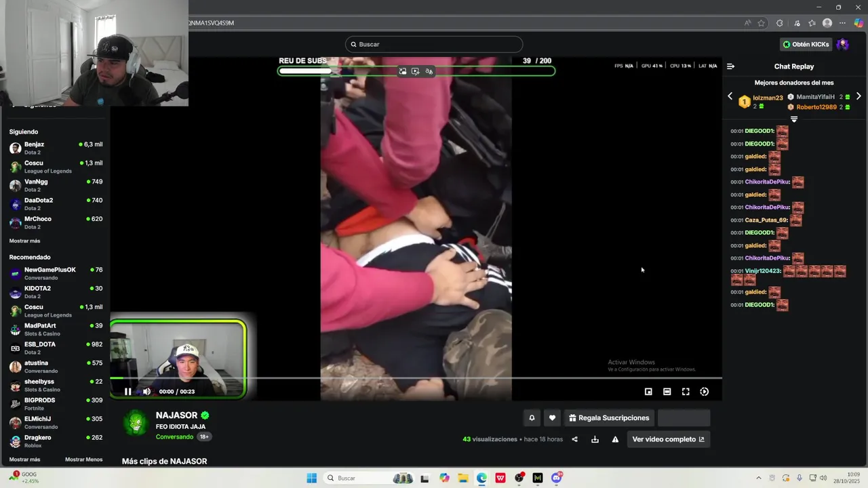
Task: Focus the Buscar search field on Kick
Action: (x=434, y=44)
